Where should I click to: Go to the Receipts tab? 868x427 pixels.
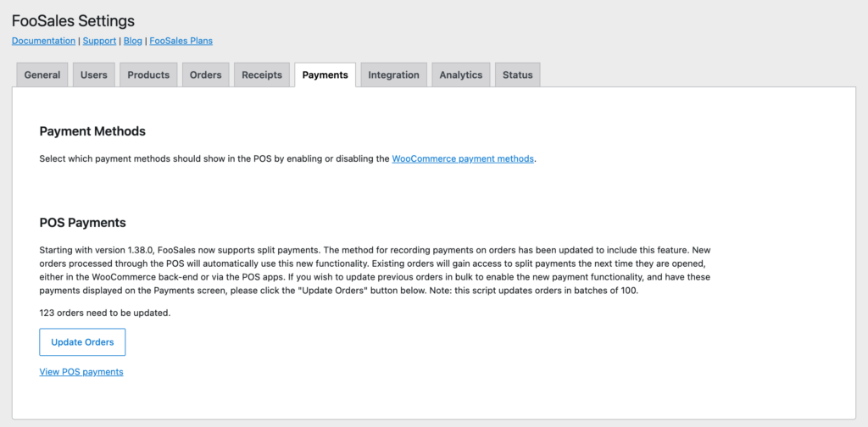coord(262,75)
